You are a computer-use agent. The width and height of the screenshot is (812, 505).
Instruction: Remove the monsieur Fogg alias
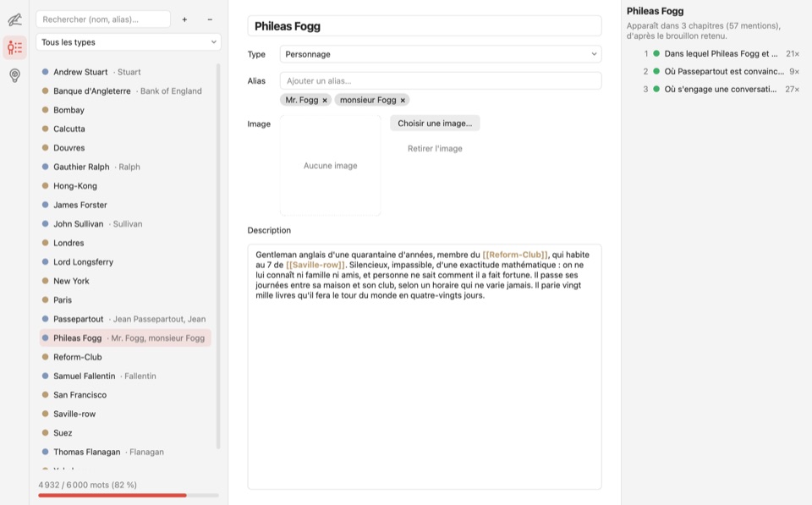403,100
